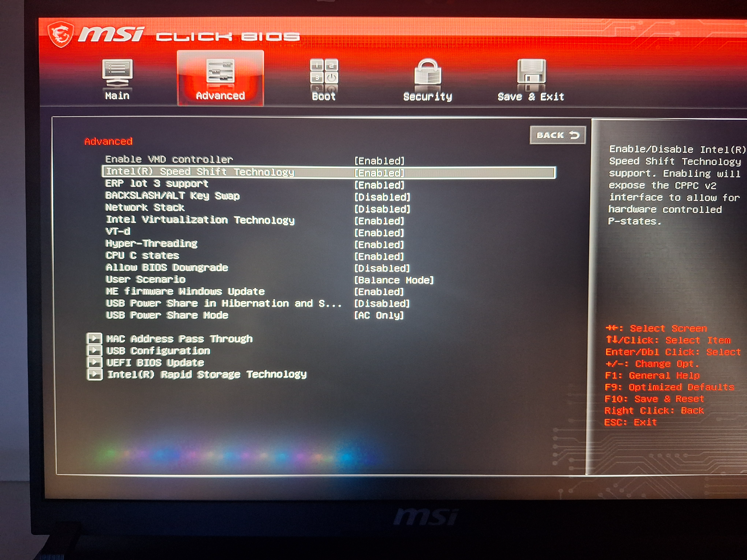Select highlighted Intel(R) Speed Shift Technology row

click(329, 172)
